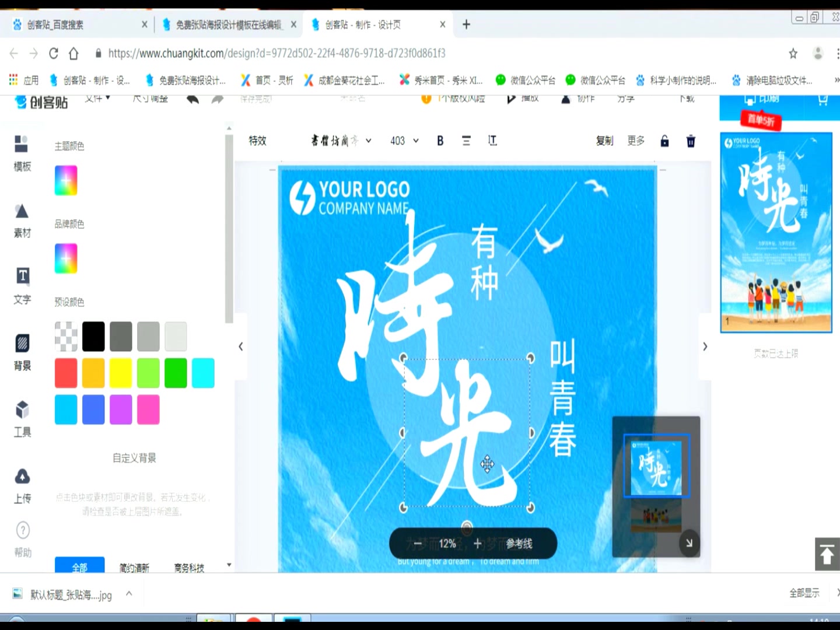This screenshot has height=630, width=840.
Task: Select the 商务科技 category tab
Action: click(189, 568)
